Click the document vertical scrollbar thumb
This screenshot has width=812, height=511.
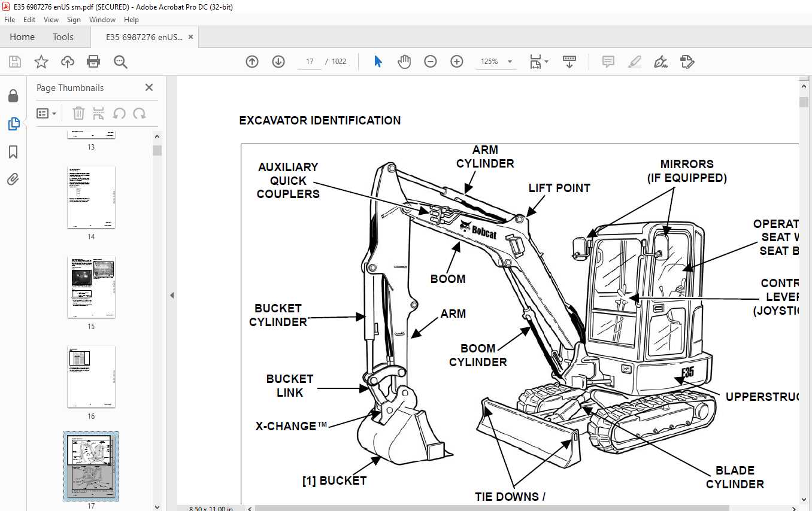(x=804, y=102)
